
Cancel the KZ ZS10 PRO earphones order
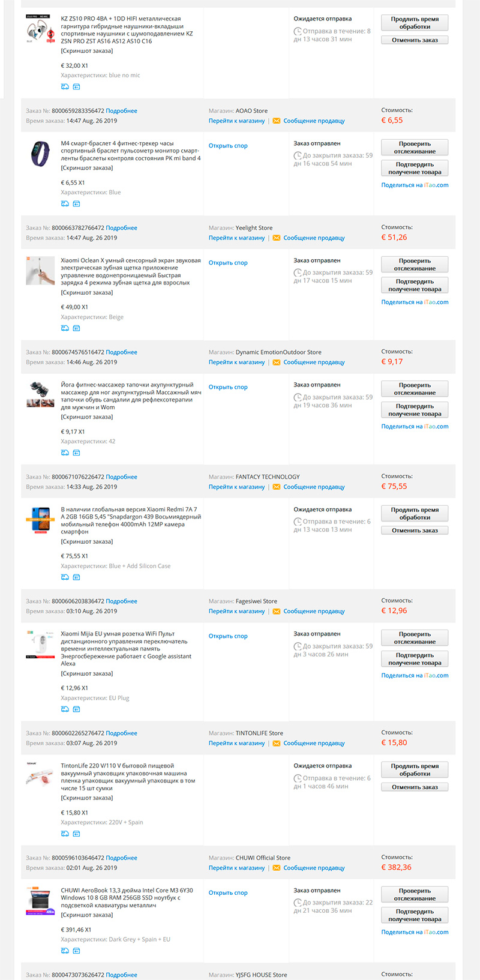[415, 40]
